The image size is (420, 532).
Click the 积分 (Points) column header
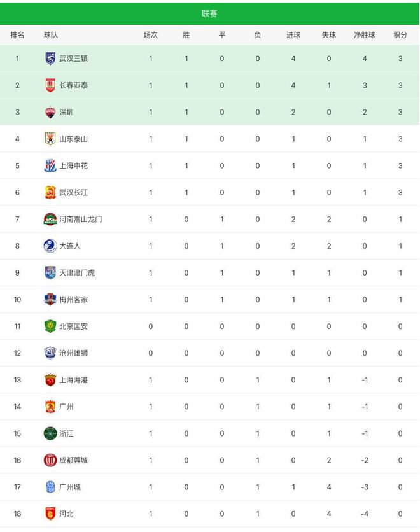tap(400, 35)
